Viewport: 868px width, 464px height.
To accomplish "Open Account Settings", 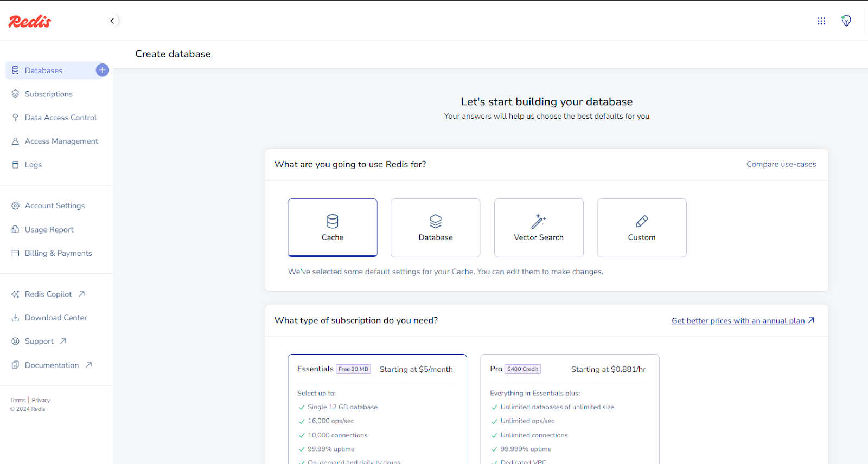I will [x=55, y=205].
